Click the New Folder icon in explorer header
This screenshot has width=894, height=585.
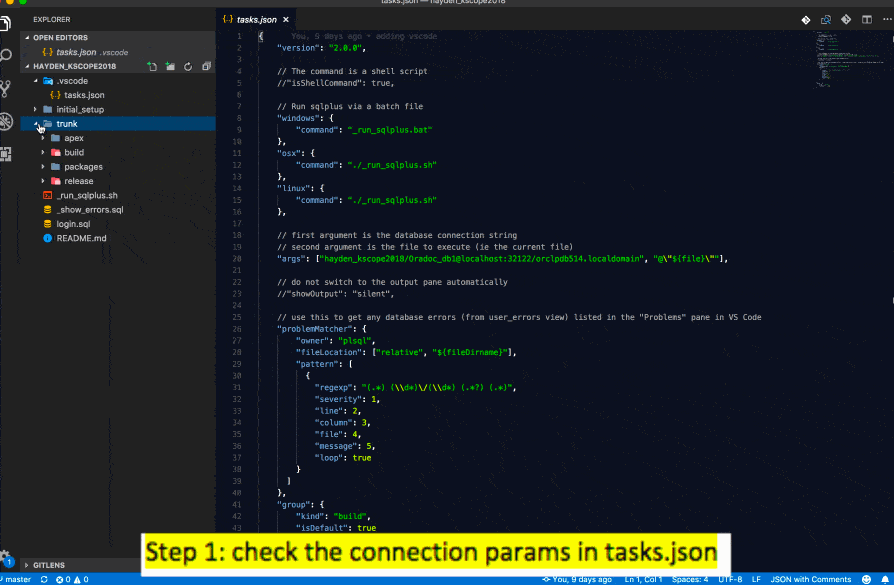pos(170,66)
